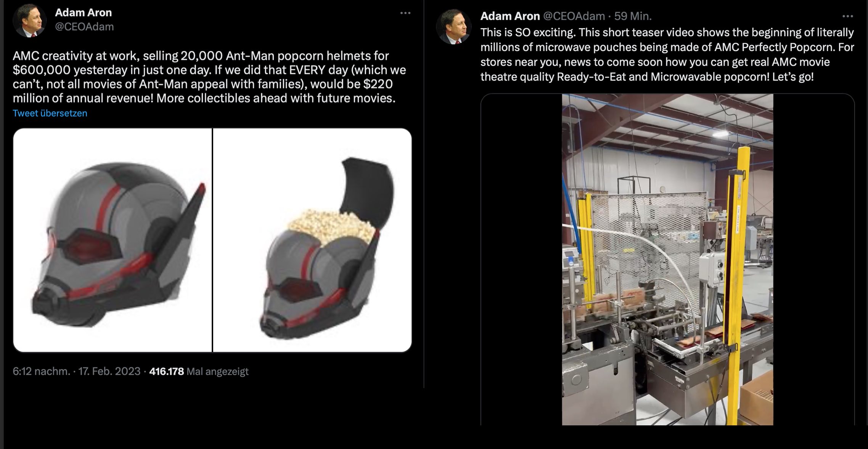Open the left tweet's three-dot more menu

[405, 13]
